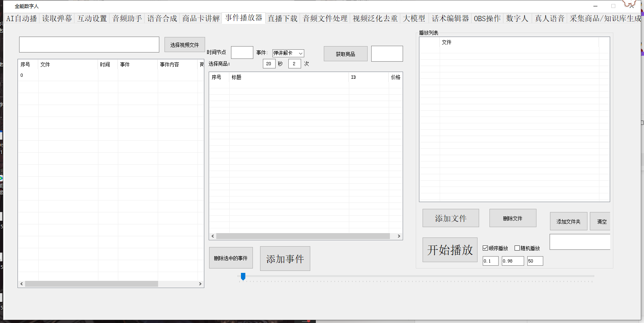Switch to the 话术编辑器 tab
Screen dimensions: 644x323
point(450,18)
